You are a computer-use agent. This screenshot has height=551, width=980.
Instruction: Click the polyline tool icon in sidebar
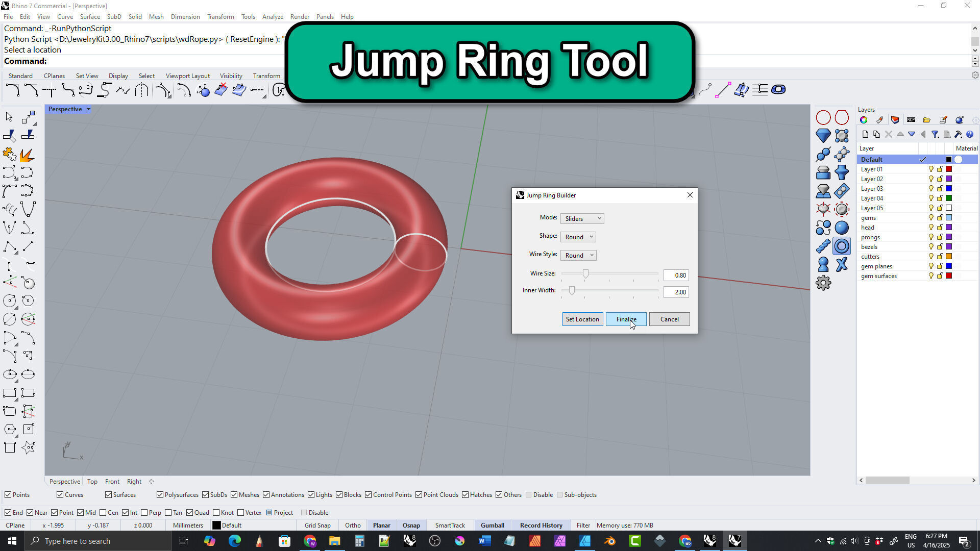click(9, 246)
